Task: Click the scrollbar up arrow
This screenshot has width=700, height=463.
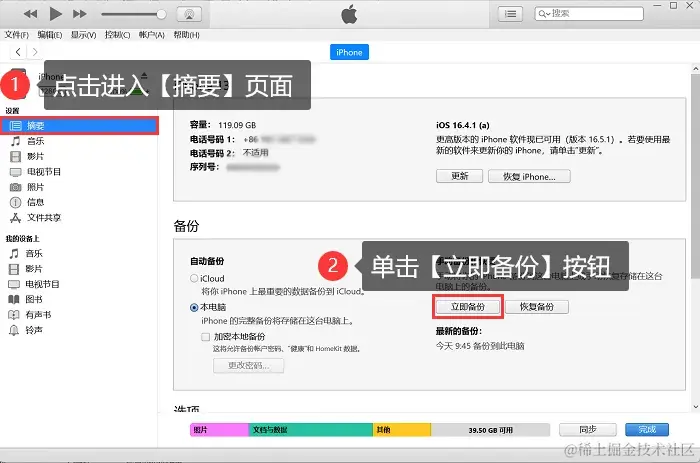Action: [695, 69]
